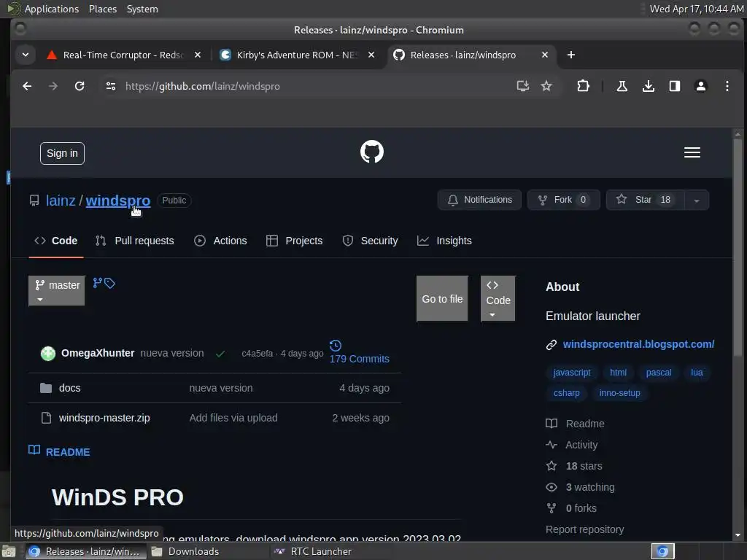747x560 pixels.
Task: Click the pascal topic tag
Action: [x=659, y=373]
